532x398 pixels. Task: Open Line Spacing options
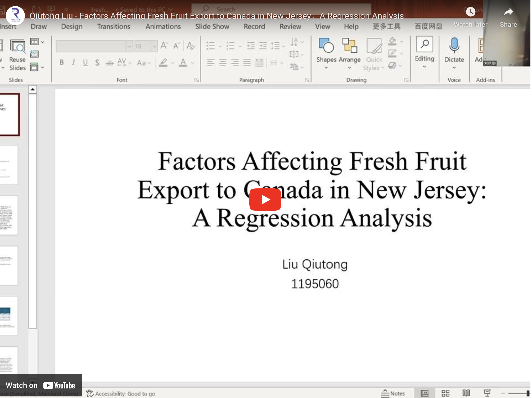[x=278, y=46]
